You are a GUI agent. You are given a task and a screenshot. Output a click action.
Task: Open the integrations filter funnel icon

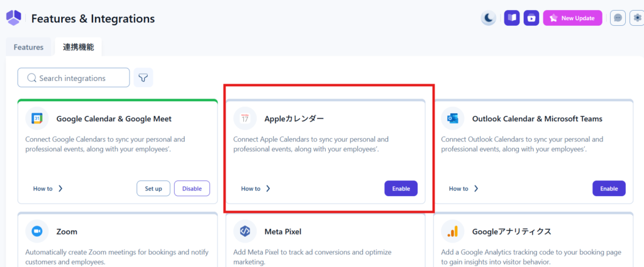click(x=143, y=78)
